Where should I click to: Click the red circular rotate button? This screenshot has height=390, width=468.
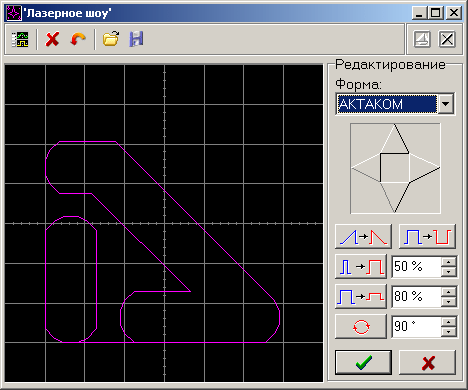click(x=361, y=326)
